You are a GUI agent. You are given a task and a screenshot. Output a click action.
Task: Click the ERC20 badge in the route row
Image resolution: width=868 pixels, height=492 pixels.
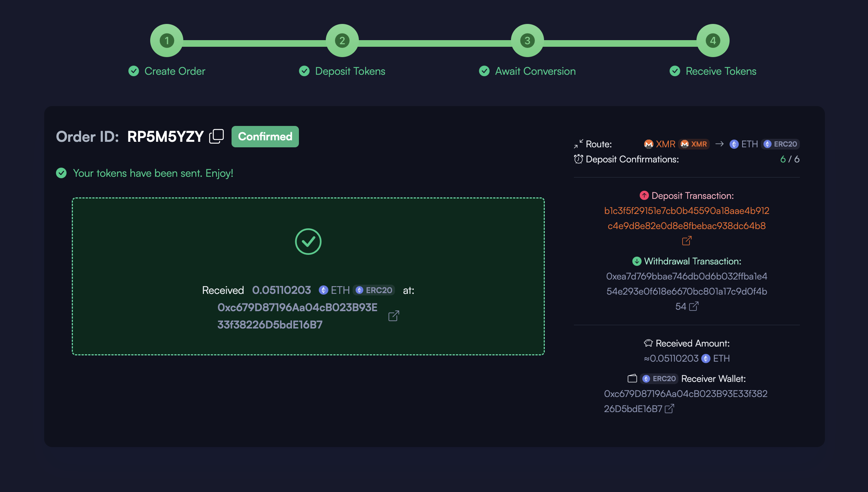pyautogui.click(x=781, y=144)
